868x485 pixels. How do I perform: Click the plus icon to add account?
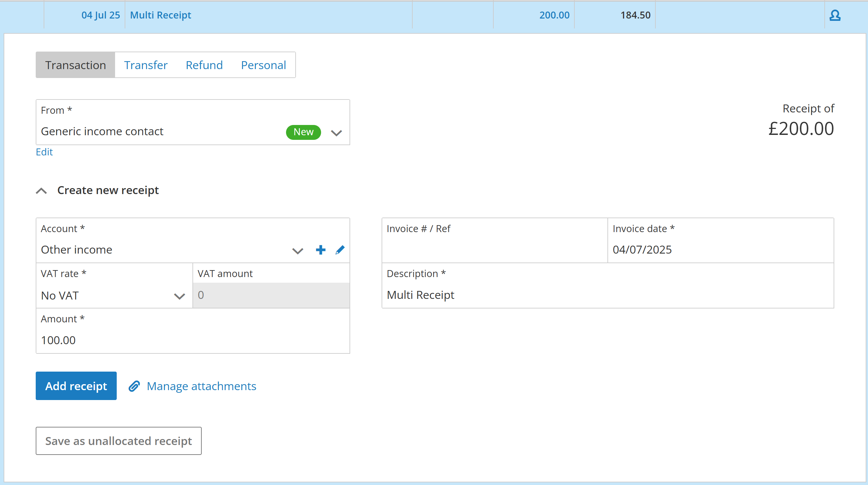(x=320, y=250)
